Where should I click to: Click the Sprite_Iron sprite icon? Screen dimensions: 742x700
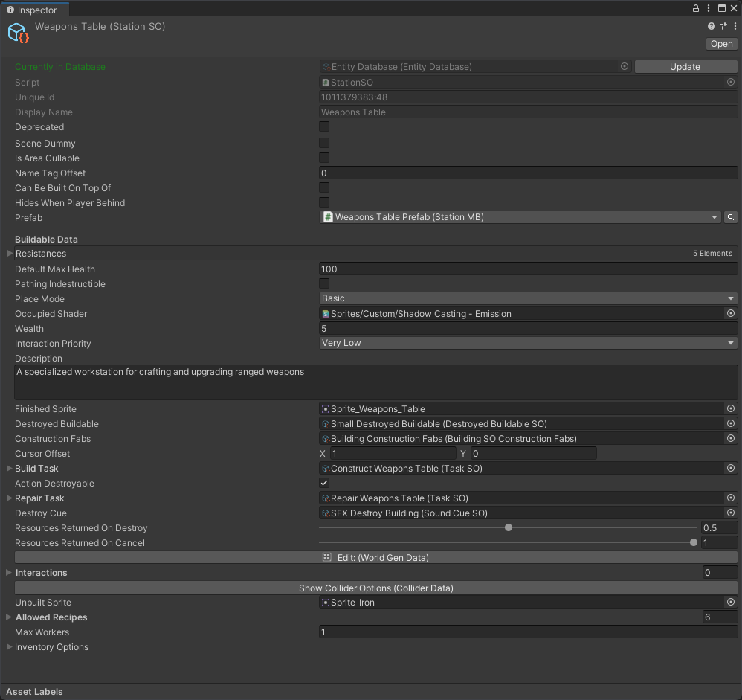326,603
